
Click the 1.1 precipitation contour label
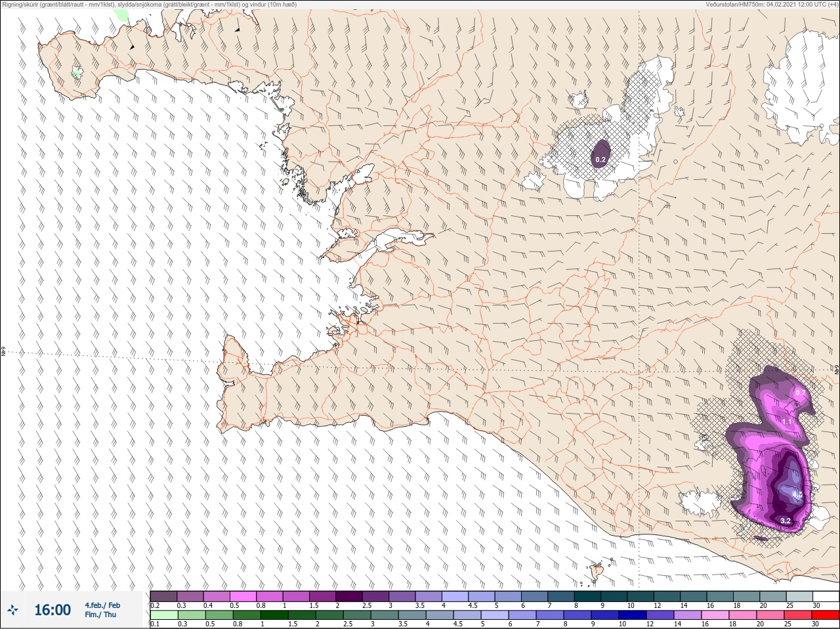click(787, 422)
